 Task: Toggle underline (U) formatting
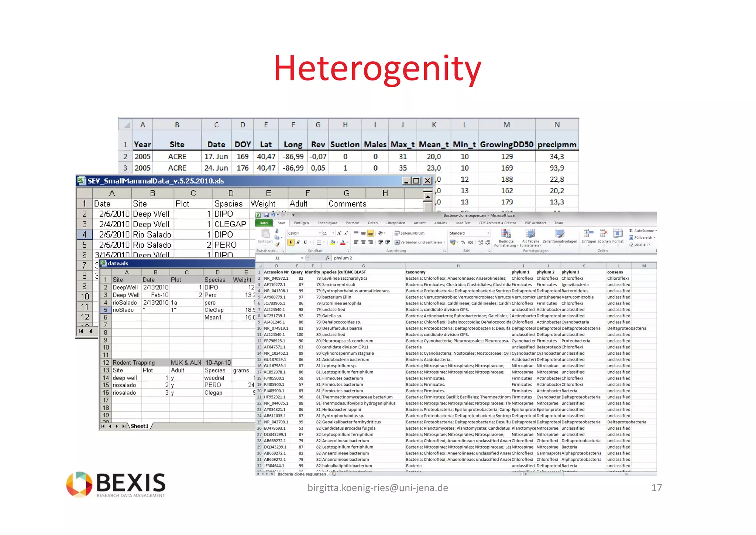coord(305,242)
